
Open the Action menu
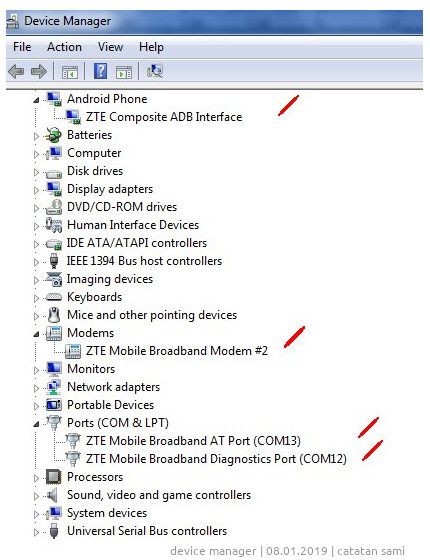64,47
